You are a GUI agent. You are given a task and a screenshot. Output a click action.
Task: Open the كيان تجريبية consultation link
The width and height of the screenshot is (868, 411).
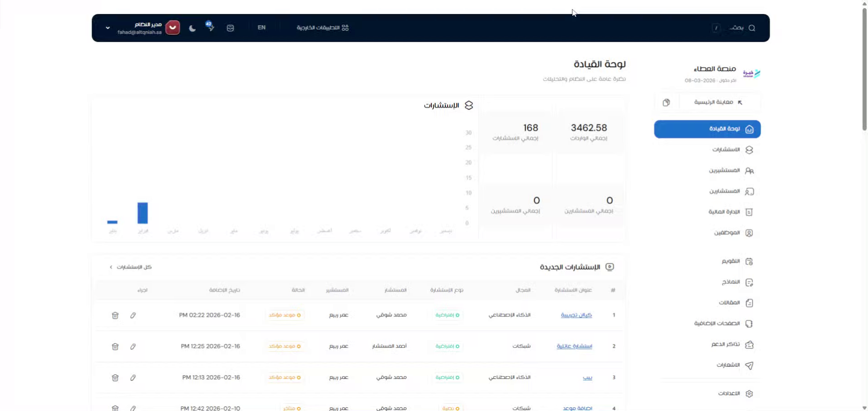[576, 315]
